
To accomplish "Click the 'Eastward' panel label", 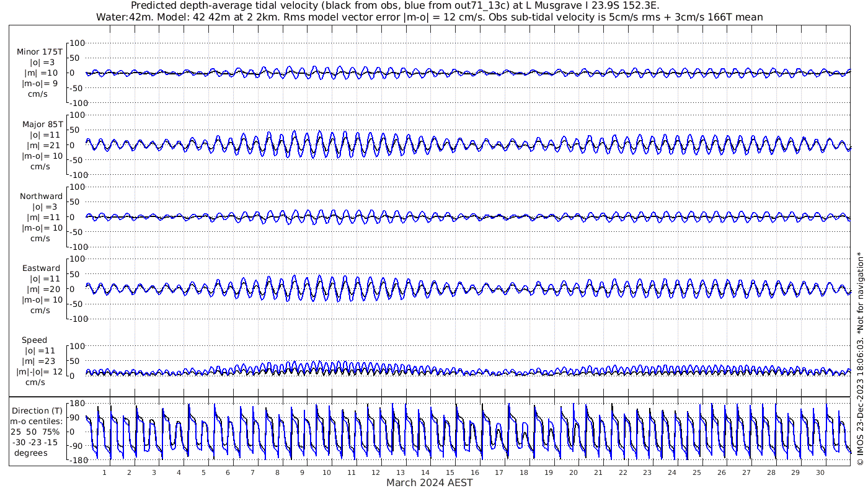I will (41, 268).
